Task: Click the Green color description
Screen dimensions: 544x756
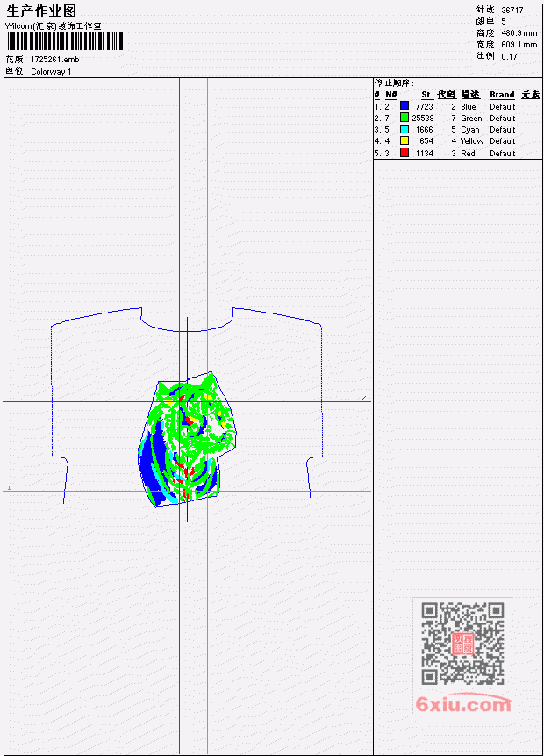Action: [x=471, y=119]
